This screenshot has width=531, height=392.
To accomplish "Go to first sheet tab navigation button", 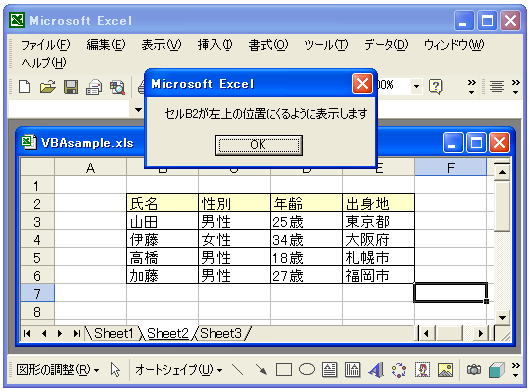I will click(27, 333).
